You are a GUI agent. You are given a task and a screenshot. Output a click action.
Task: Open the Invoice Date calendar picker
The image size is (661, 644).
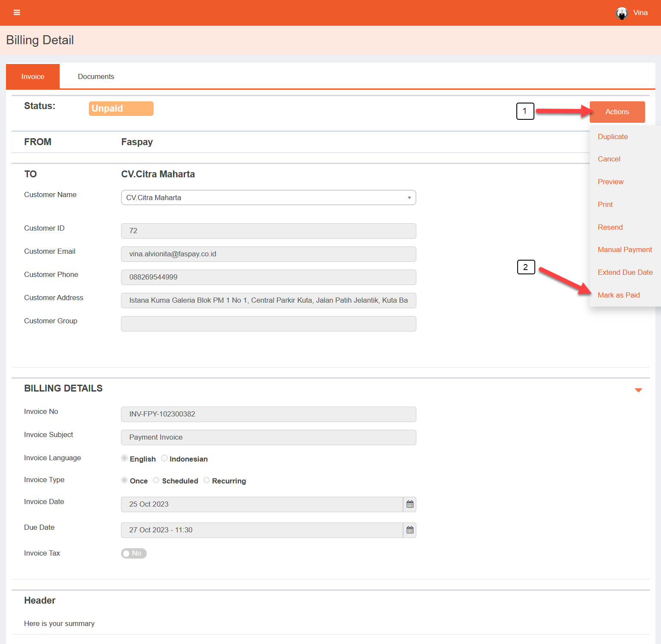(410, 504)
